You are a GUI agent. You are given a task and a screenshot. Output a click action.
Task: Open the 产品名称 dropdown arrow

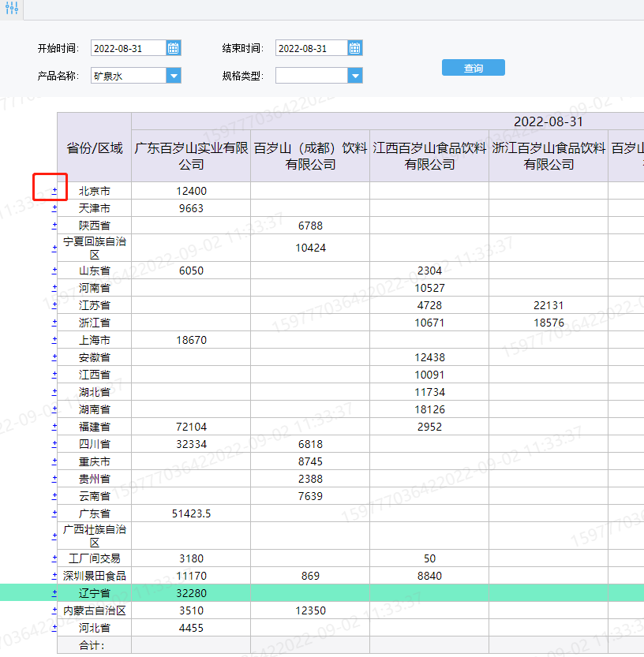pos(174,76)
